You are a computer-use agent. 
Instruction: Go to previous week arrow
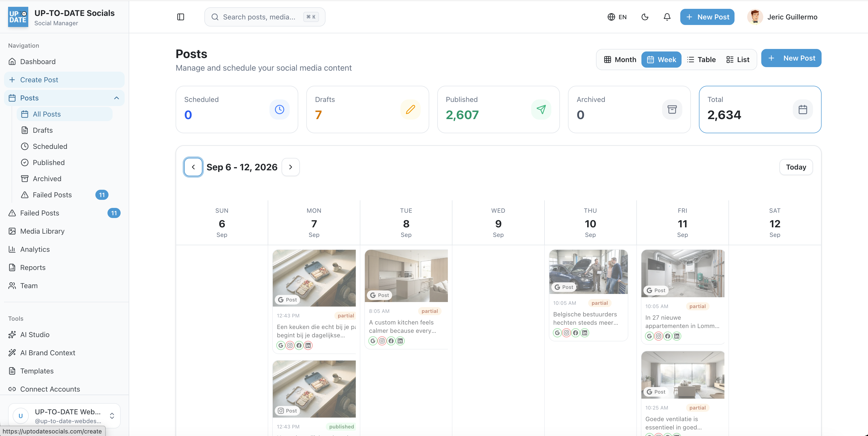pos(193,167)
